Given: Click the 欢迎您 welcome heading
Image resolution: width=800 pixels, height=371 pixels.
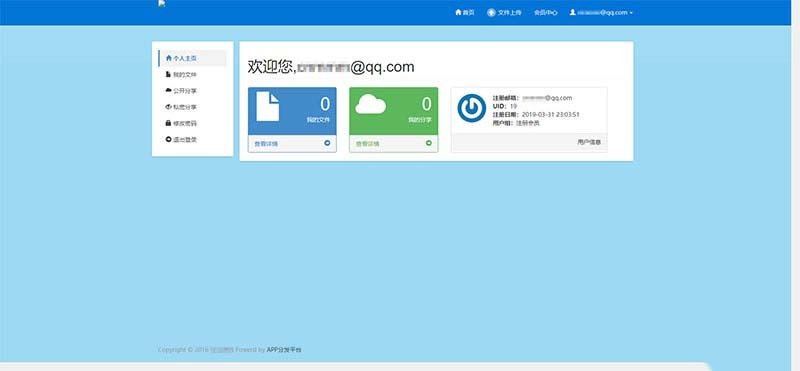Looking at the screenshot, I should pyautogui.click(x=331, y=67).
